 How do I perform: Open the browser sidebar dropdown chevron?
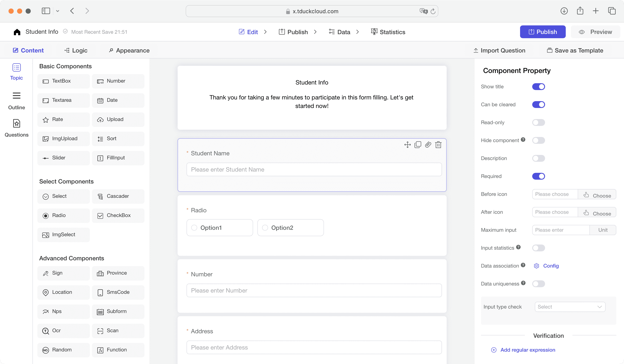pyautogui.click(x=57, y=11)
